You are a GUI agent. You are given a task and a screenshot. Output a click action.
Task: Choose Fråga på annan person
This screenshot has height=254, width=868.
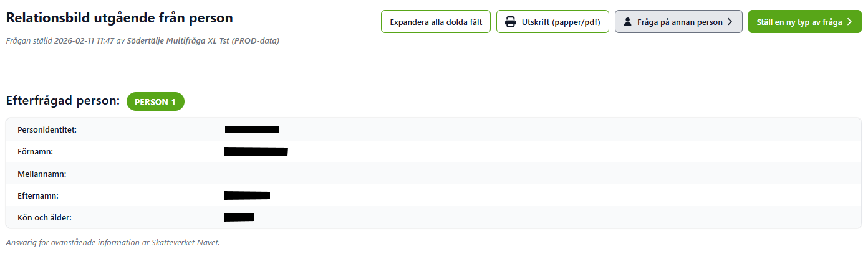pos(678,22)
